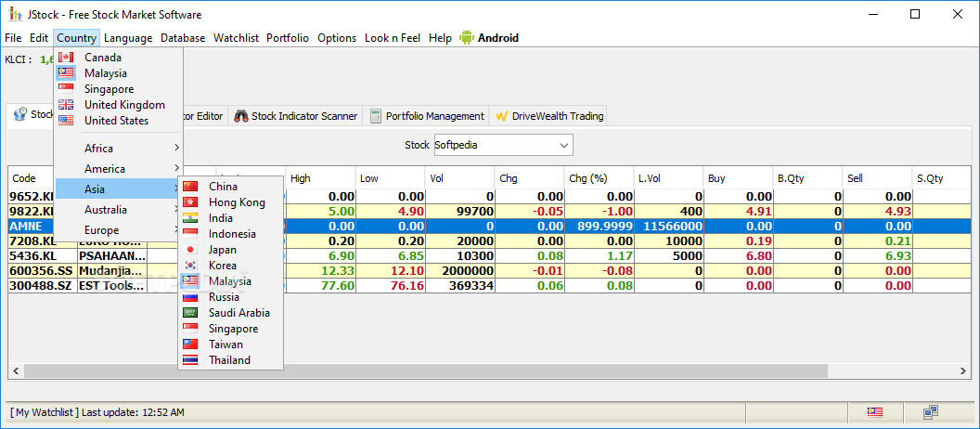980x429 pixels.
Task: Select the 300488.SZ stock code cell
Action: [x=42, y=286]
